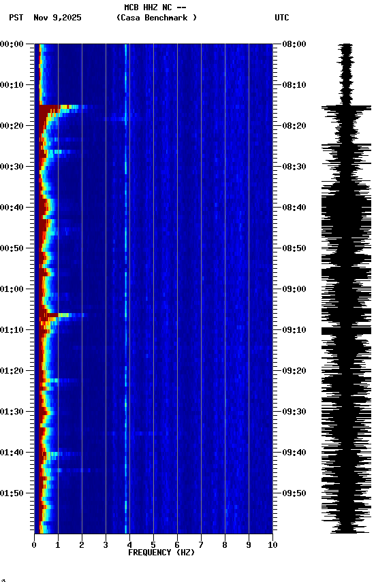This screenshot has width=376, height=588.
Task: Click the '08:20' UTC time label
Action: [x=294, y=126]
